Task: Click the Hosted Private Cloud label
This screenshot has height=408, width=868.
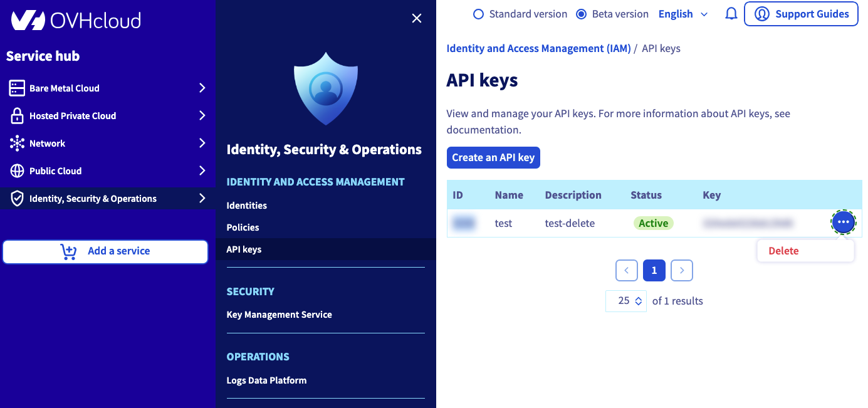Action: pos(73,116)
